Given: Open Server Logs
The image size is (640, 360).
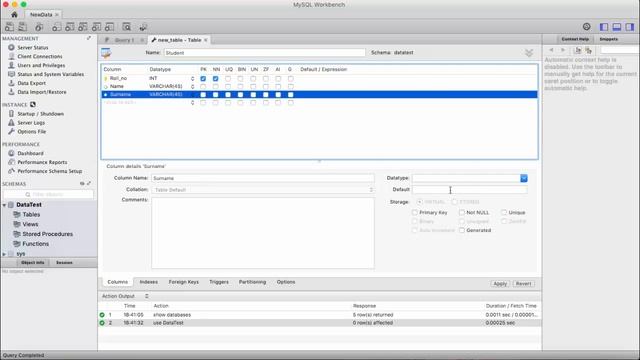Looking at the screenshot, I should (x=31, y=123).
